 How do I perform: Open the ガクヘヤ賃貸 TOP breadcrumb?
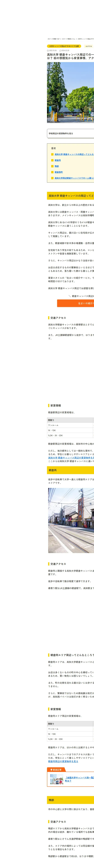pos(54,39)
